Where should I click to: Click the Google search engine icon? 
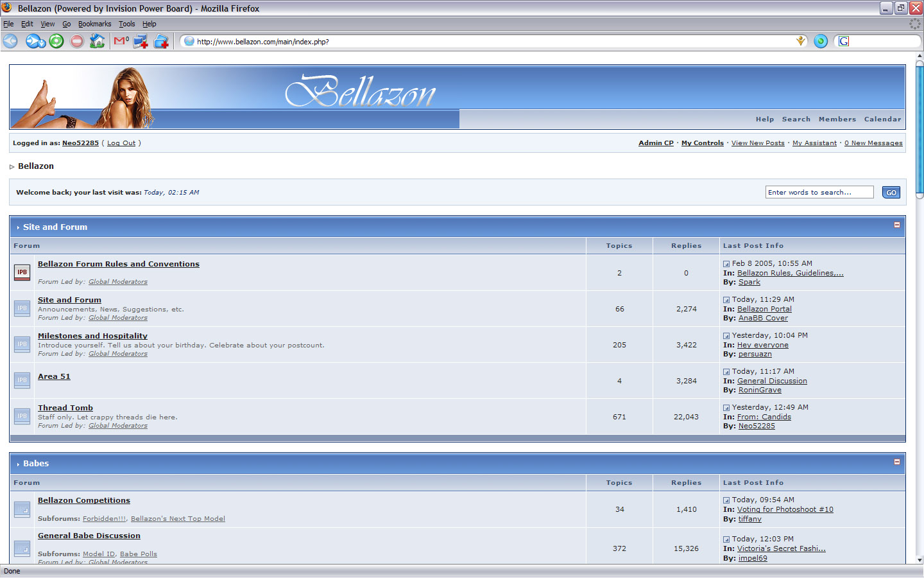(x=844, y=41)
